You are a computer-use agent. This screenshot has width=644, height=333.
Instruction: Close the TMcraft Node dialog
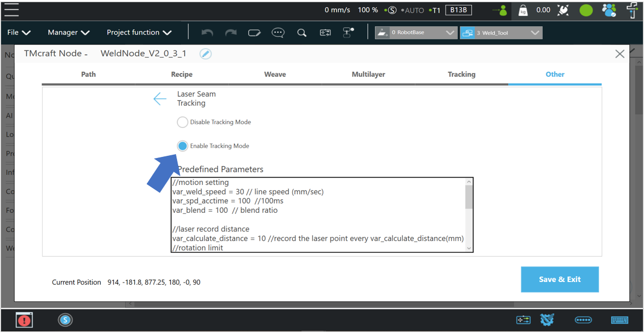click(x=619, y=54)
